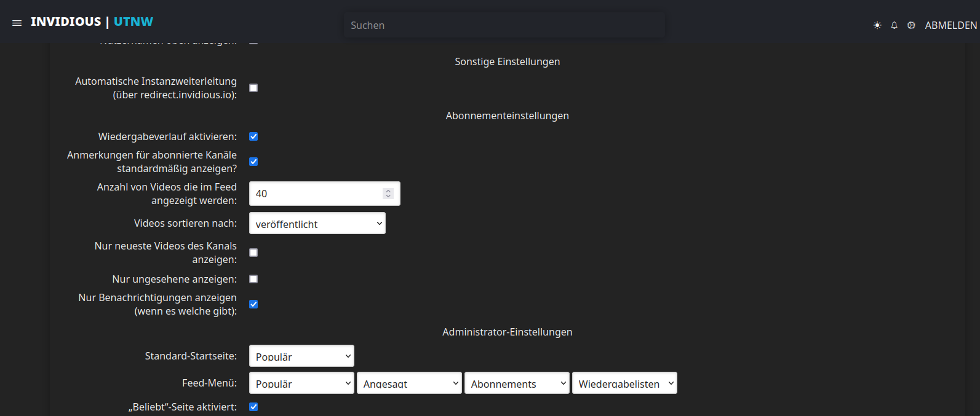Uncheck Anmerkungen für abonnierte Kanäle checkbox

(x=253, y=162)
